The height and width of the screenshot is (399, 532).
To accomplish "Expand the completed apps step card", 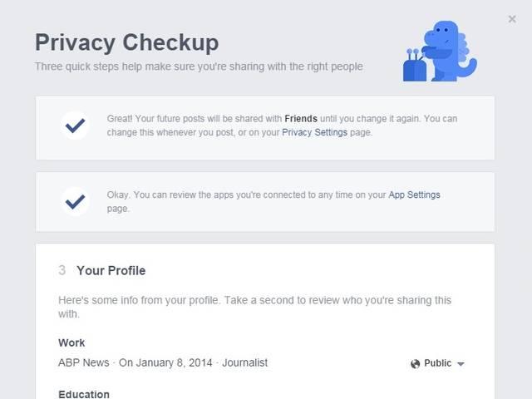I will pyautogui.click(x=265, y=202).
